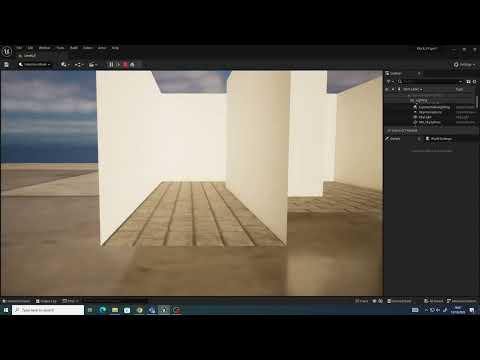
Task: Open Derived Data in status bar
Action: 399,301
